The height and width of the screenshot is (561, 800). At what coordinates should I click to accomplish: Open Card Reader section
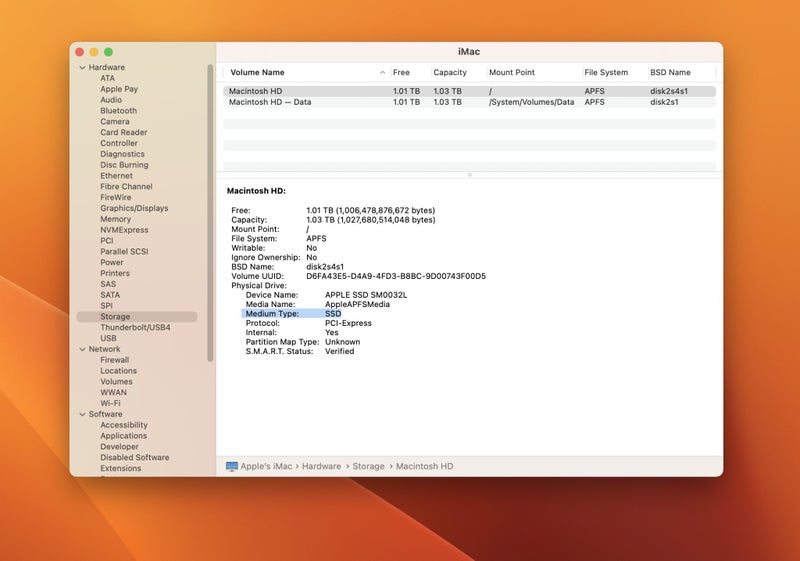[x=123, y=132]
